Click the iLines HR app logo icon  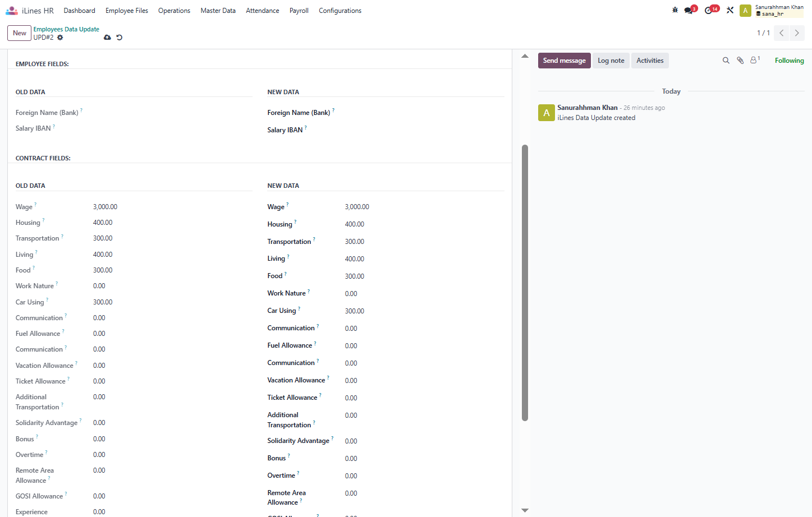[12, 11]
